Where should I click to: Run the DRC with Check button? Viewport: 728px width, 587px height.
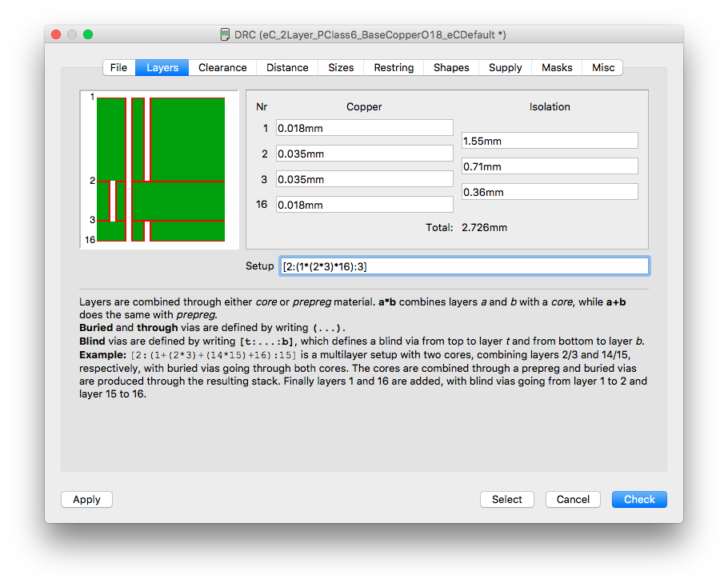pyautogui.click(x=639, y=499)
